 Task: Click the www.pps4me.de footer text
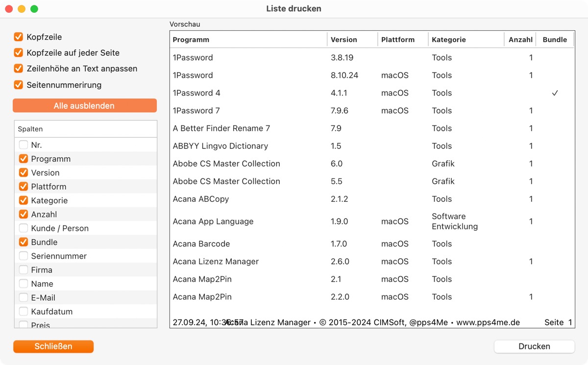click(488, 322)
